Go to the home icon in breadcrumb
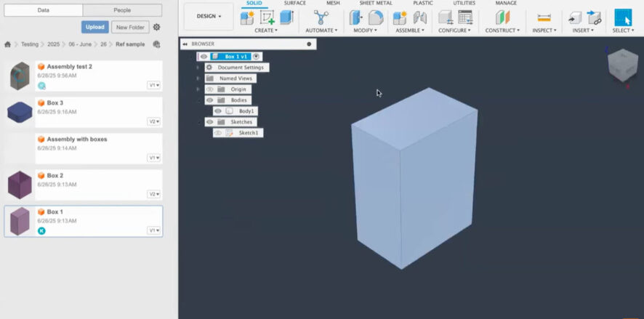 7,44
